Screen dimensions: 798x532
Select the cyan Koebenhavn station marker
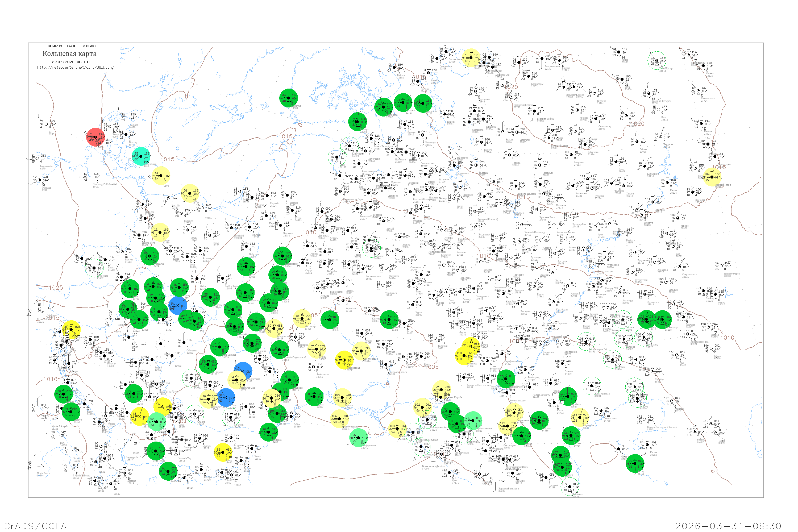pyautogui.click(x=141, y=156)
